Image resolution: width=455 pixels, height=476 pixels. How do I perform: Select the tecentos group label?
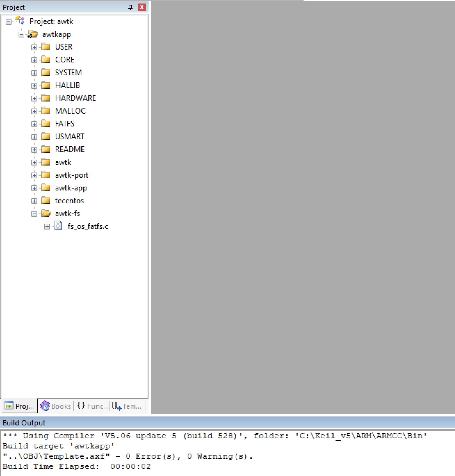click(69, 201)
